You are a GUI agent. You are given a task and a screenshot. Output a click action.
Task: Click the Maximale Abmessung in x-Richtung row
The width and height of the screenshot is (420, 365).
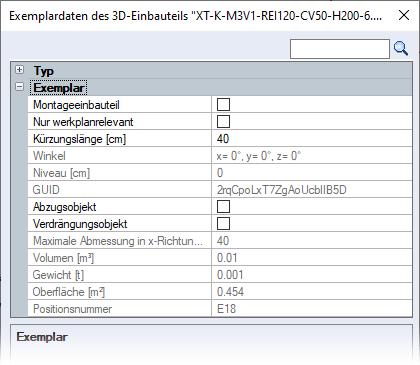coord(220,241)
